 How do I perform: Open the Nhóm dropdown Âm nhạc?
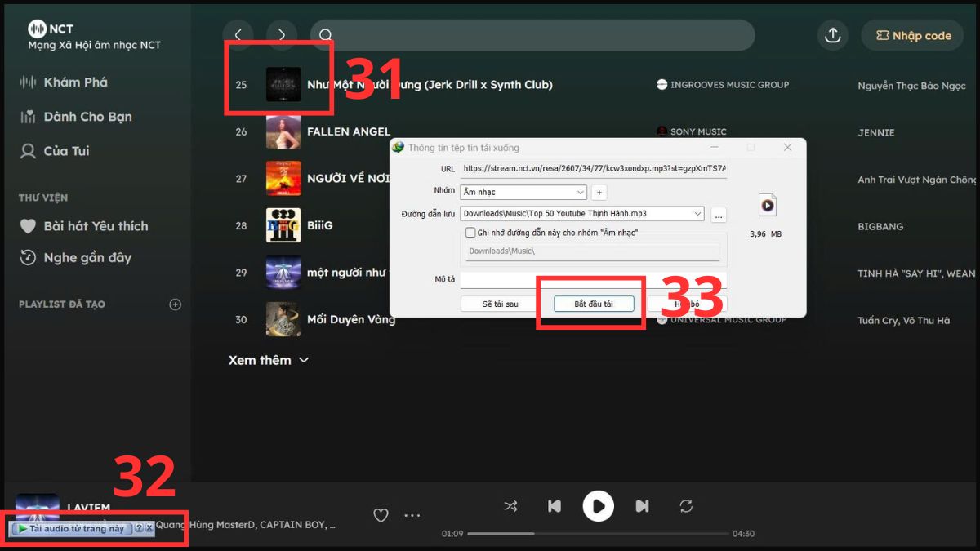[523, 192]
